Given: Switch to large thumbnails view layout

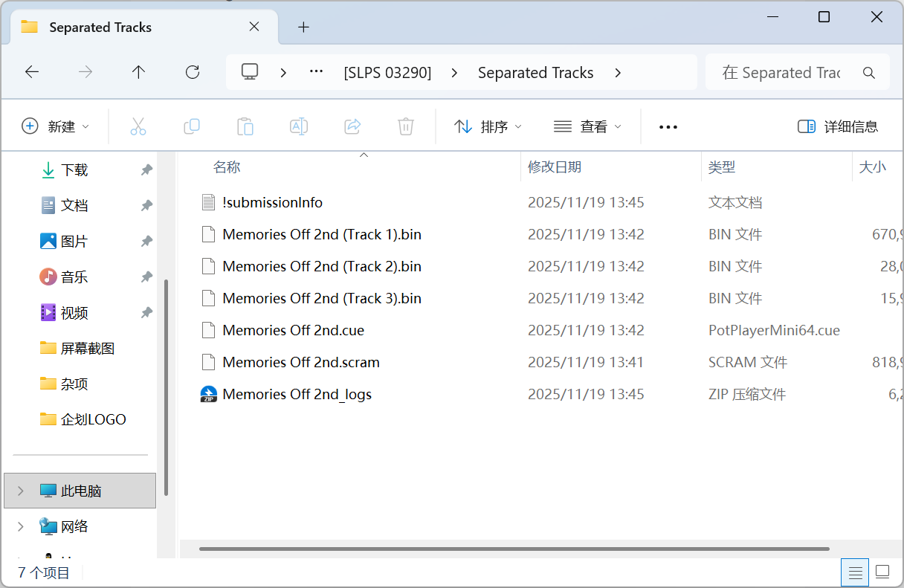Looking at the screenshot, I should point(882,572).
